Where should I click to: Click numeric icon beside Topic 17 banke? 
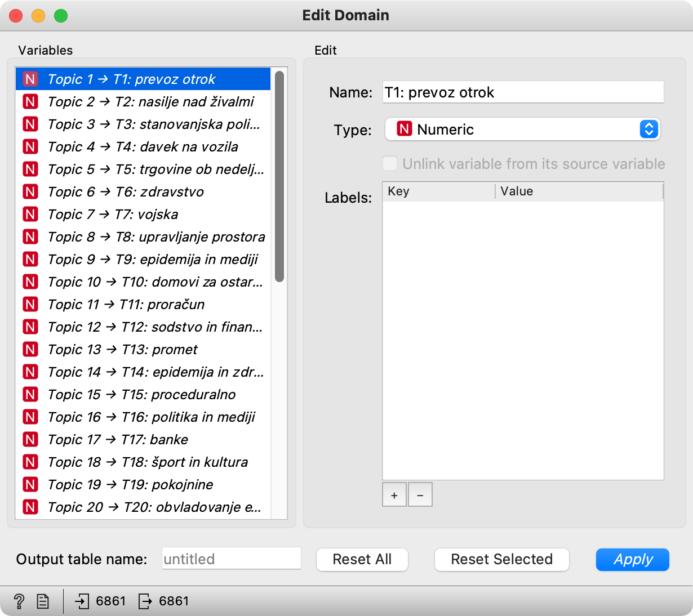(30, 440)
